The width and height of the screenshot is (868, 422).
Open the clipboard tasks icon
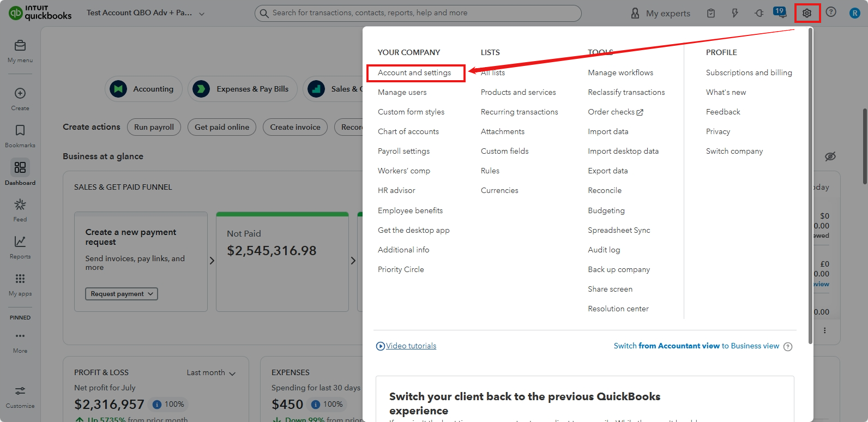(711, 13)
